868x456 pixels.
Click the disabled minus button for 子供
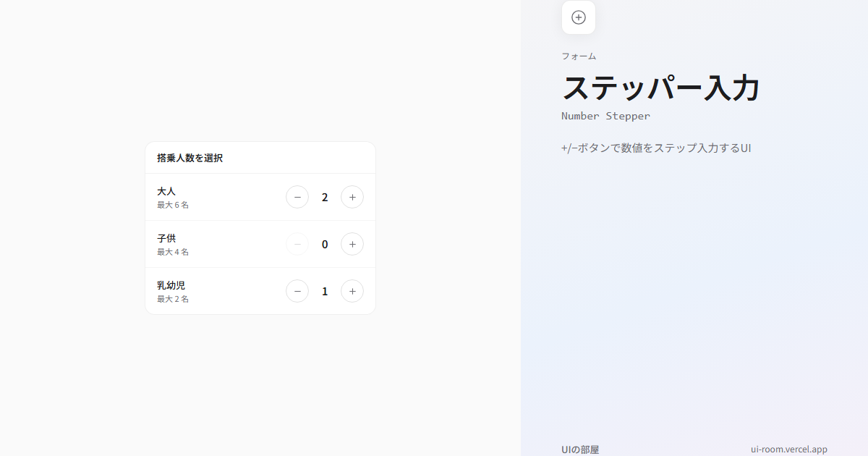coord(297,244)
